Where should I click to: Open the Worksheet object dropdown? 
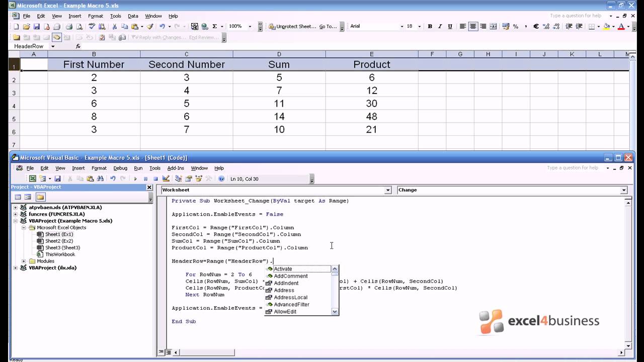(x=387, y=190)
